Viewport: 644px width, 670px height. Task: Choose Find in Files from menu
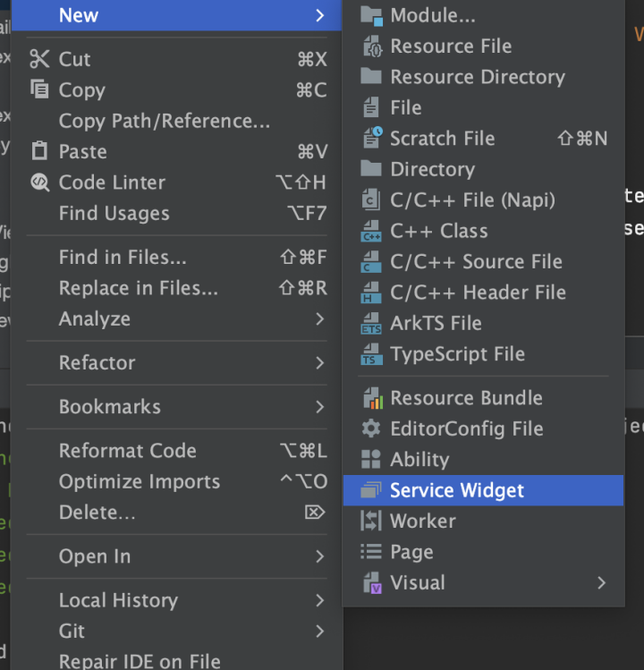pyautogui.click(x=123, y=258)
